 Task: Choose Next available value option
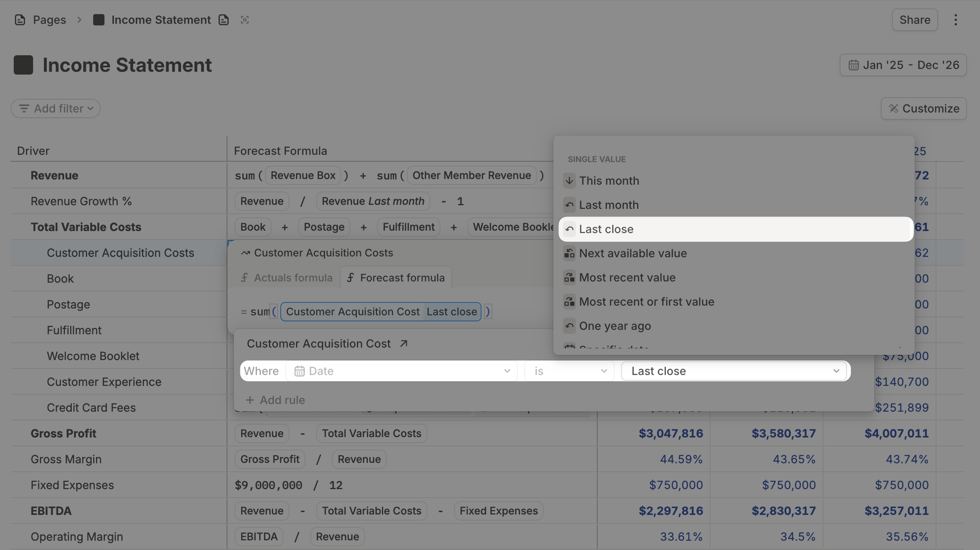point(633,253)
